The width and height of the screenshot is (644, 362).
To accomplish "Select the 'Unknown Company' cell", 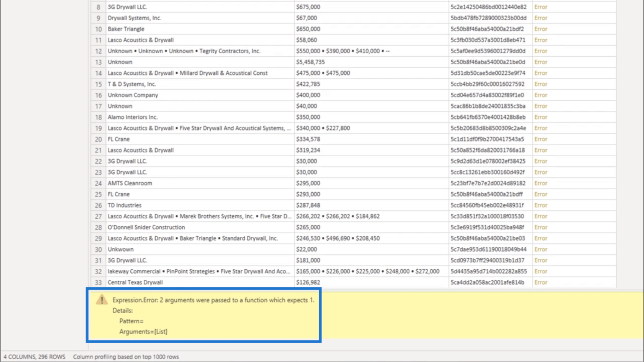I will [200, 95].
